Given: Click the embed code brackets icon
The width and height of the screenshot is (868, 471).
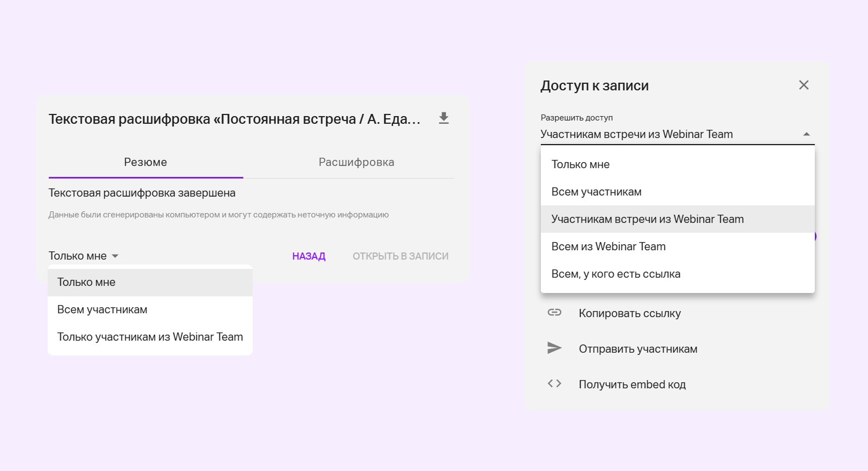Looking at the screenshot, I should point(555,384).
